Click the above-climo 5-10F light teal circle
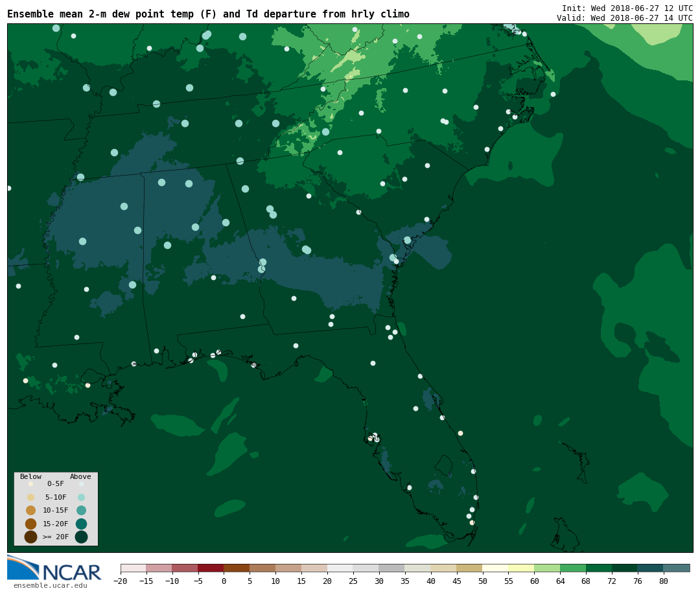700x593 pixels. point(81,497)
